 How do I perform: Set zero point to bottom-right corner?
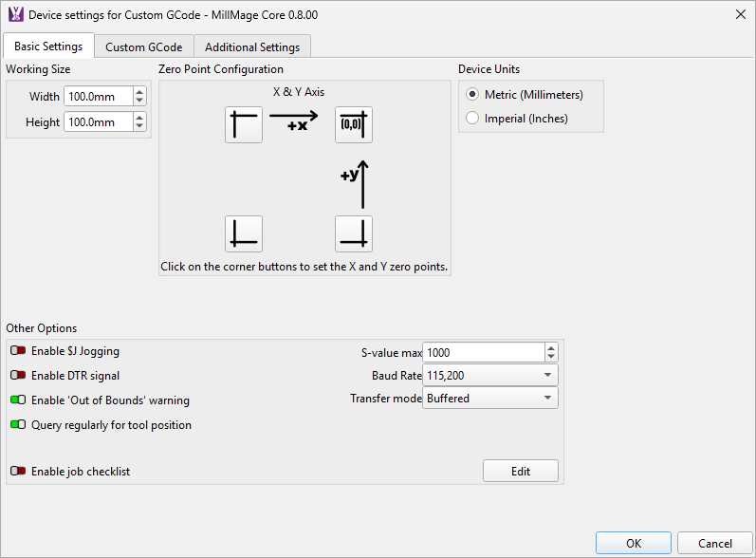[x=353, y=233]
